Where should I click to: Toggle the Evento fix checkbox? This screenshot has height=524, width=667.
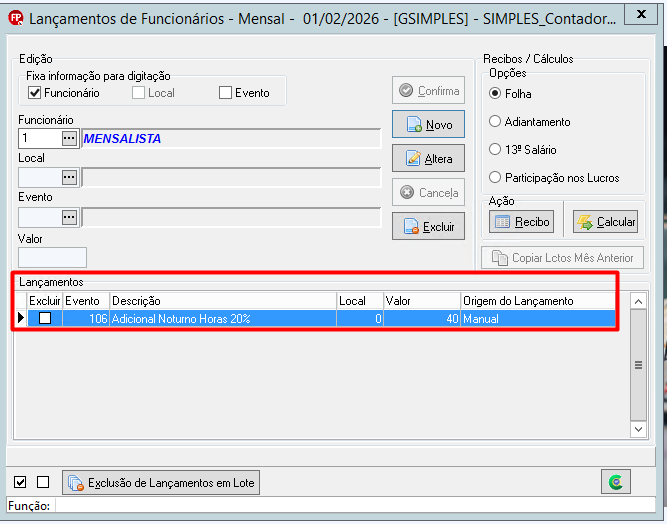(225, 93)
